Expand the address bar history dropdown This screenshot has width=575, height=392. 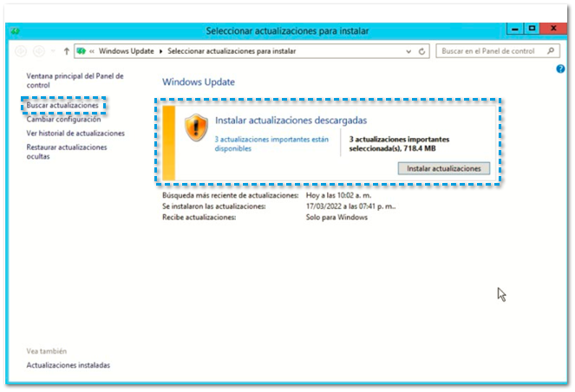tap(408, 51)
